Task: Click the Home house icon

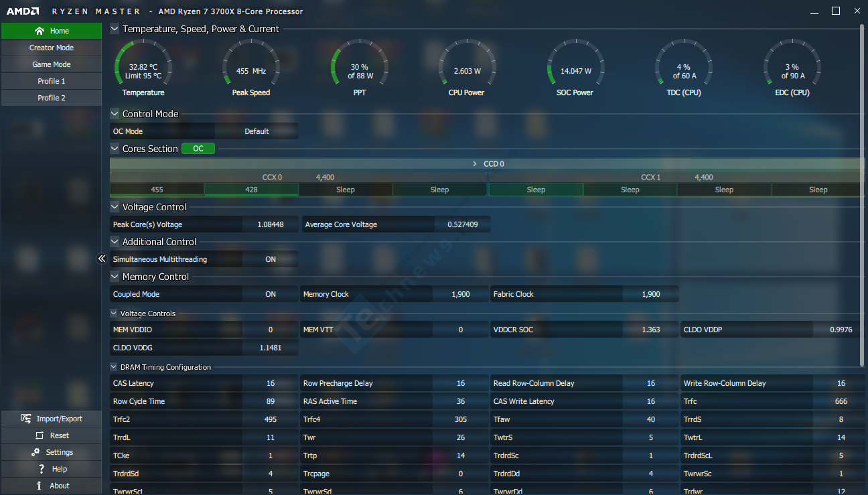Action: (x=40, y=31)
